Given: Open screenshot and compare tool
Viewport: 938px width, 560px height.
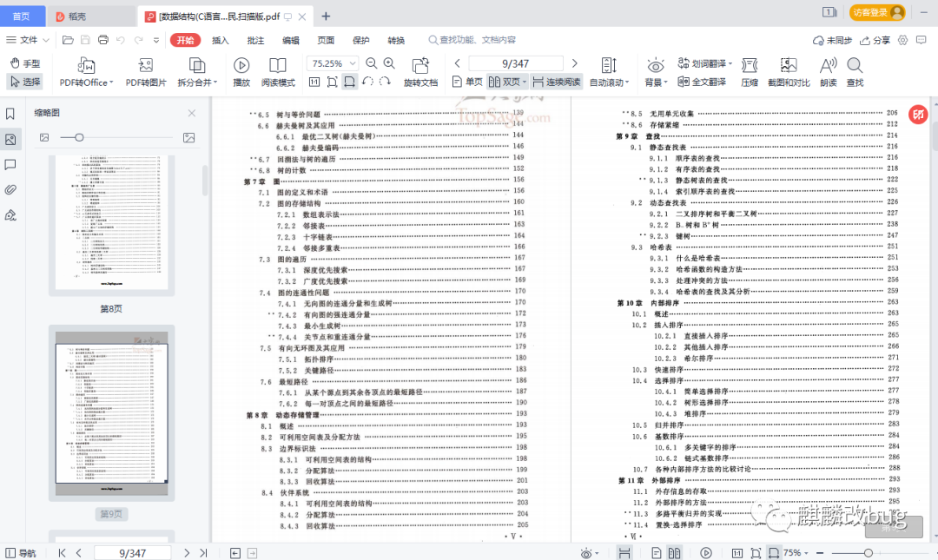Looking at the screenshot, I should [x=789, y=72].
